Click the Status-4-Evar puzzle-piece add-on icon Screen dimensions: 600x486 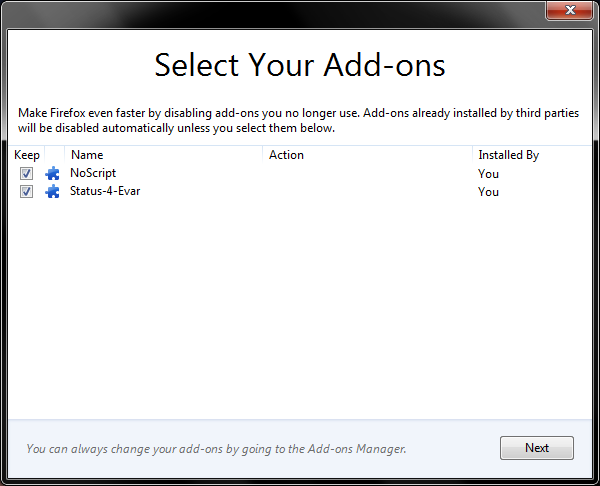pos(52,191)
